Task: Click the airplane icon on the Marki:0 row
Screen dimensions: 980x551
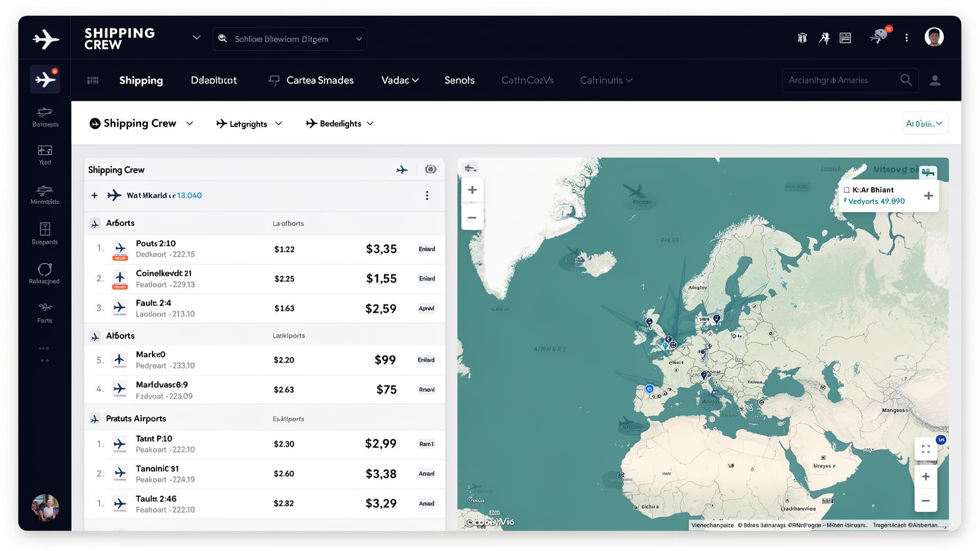Action: click(119, 360)
